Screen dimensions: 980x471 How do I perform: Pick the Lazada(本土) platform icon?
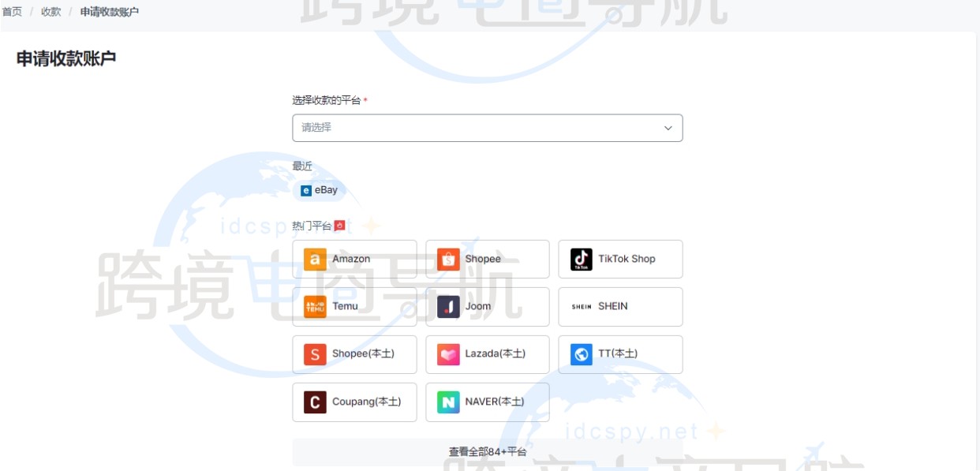click(x=487, y=354)
